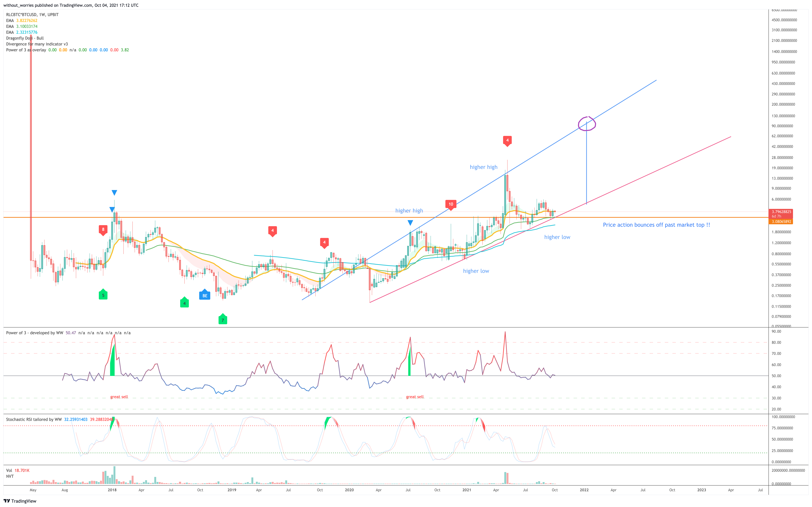The image size is (812, 507).
Task: Click the 2019 label on the time axis
Action: click(x=232, y=490)
